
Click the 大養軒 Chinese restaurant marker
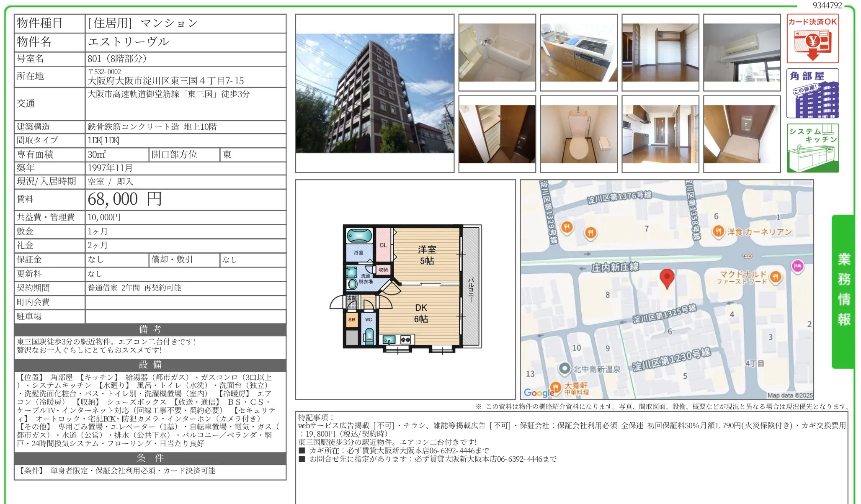pos(555,387)
